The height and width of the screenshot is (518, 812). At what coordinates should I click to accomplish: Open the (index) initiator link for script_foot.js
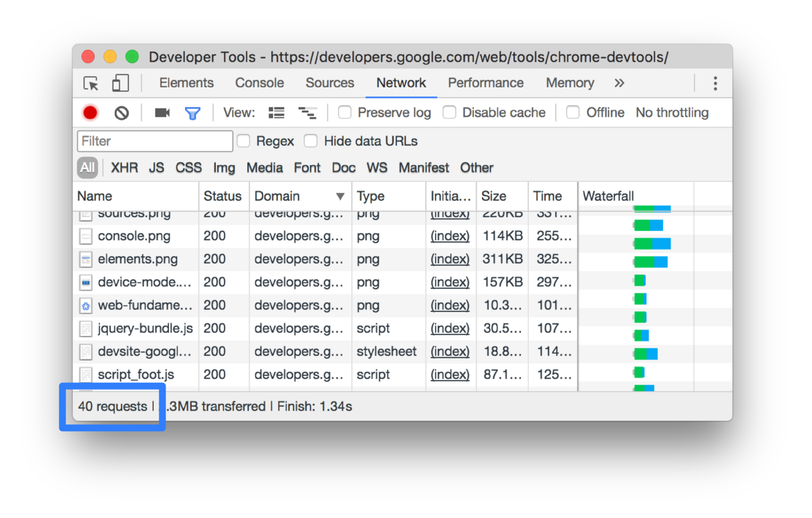(x=450, y=375)
